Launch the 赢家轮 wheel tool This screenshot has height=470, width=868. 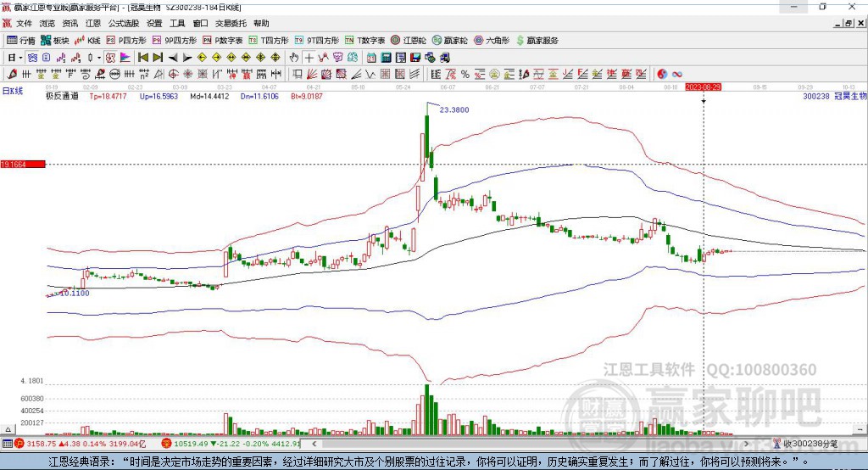(x=449, y=41)
